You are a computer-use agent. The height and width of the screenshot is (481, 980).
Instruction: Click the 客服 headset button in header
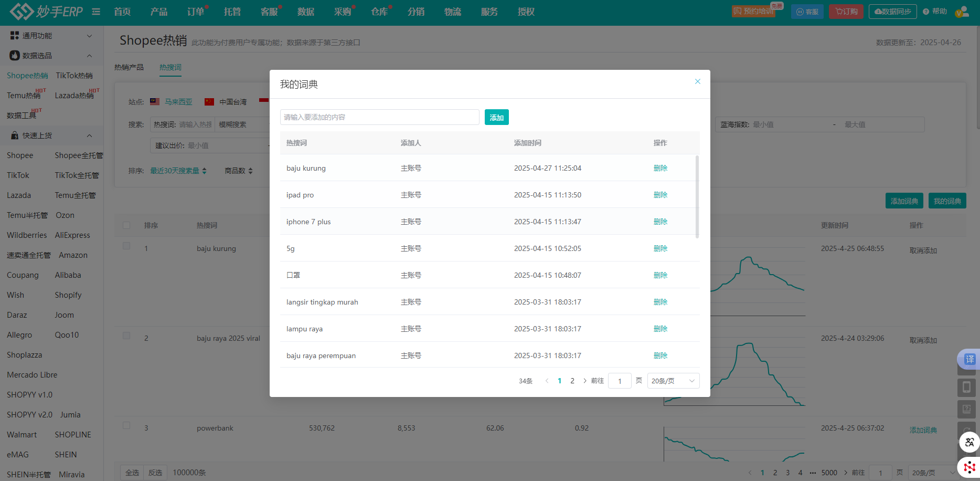click(807, 12)
